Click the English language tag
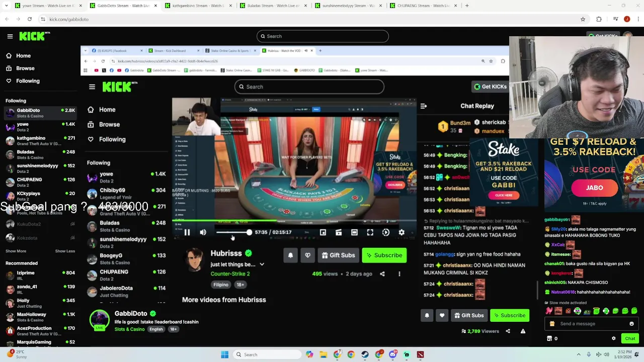This screenshot has height=362, width=644. pyautogui.click(x=156, y=329)
